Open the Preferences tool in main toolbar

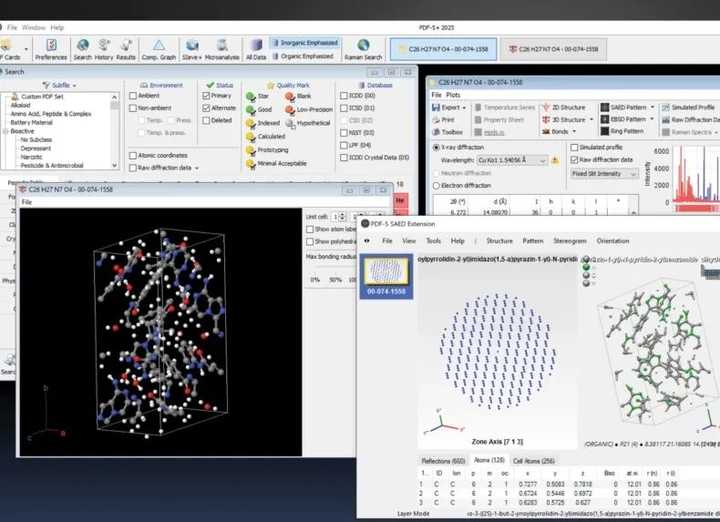[x=51, y=50]
